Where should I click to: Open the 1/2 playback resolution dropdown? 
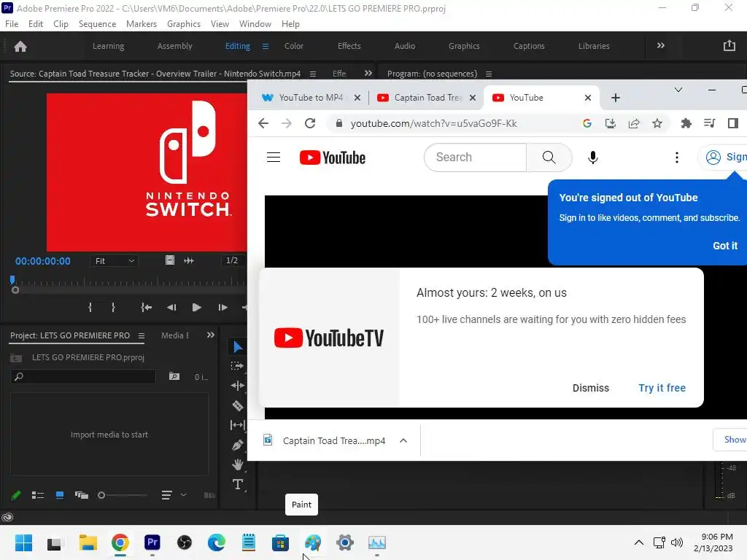point(233,260)
